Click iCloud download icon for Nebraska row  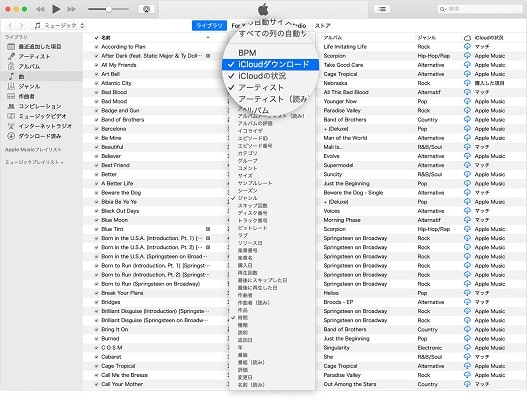(467, 83)
